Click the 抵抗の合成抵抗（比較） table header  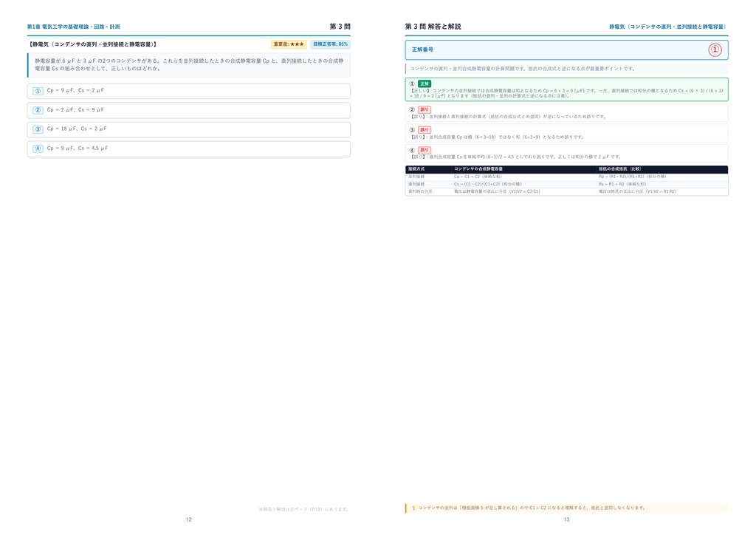click(620, 169)
